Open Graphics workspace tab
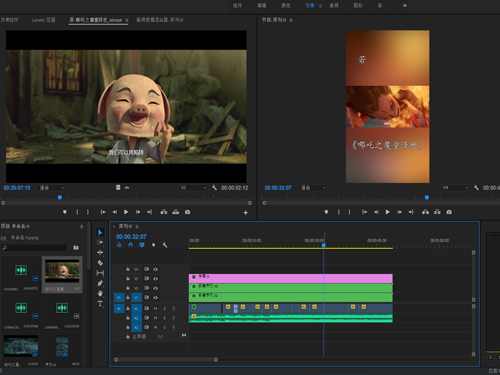Viewport: 500px width, 375px height. click(x=358, y=5)
